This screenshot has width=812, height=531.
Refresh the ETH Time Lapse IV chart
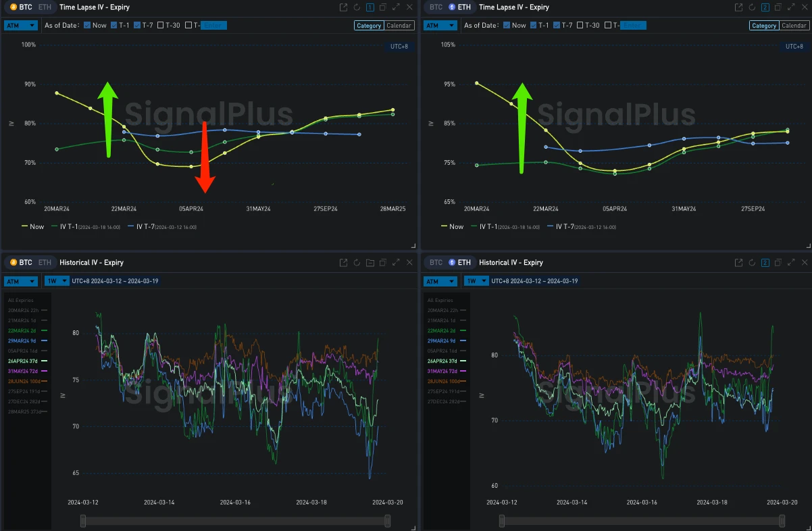coord(752,7)
